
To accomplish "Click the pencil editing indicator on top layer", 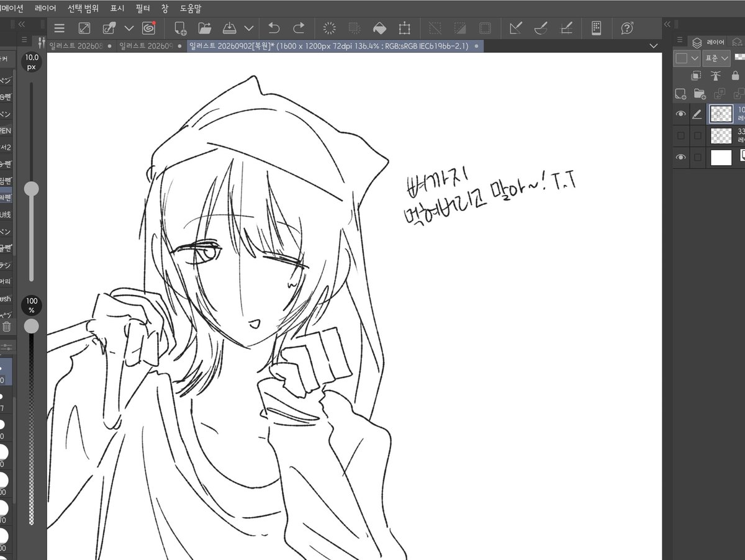I will (697, 114).
